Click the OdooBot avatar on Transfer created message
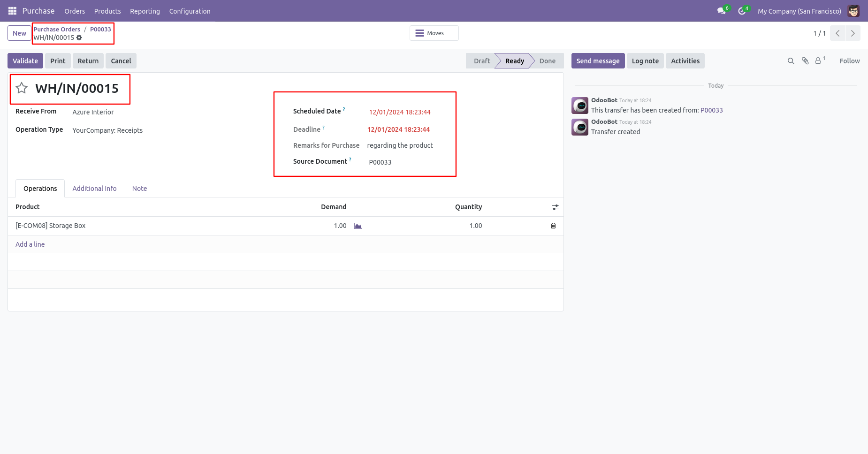868x454 pixels. (x=580, y=127)
